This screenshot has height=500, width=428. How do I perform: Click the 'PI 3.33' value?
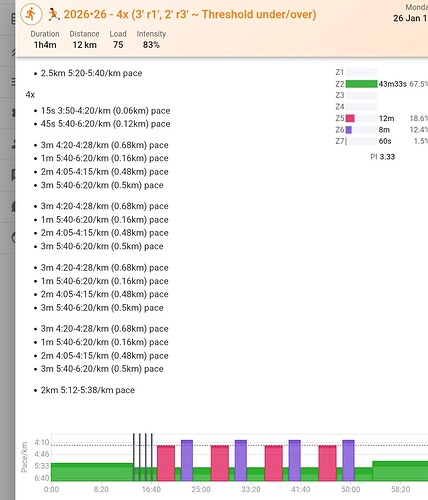point(383,157)
